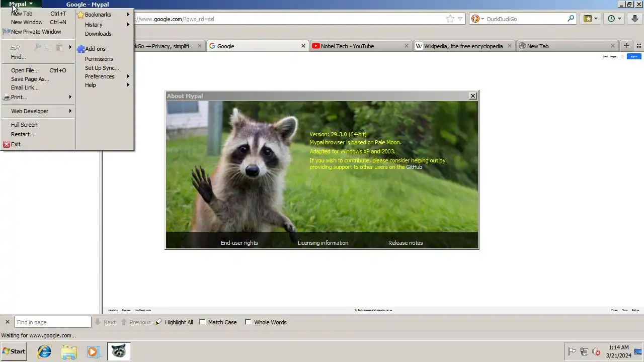The height and width of the screenshot is (362, 644).
Task: Open the downloads arrow toolbar button
Action: (635, 19)
